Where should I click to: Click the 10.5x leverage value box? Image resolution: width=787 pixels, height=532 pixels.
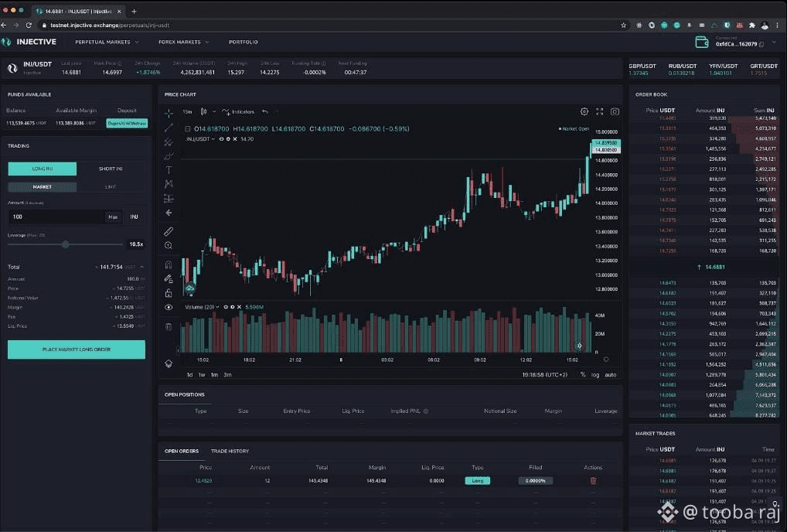pyautogui.click(x=135, y=244)
